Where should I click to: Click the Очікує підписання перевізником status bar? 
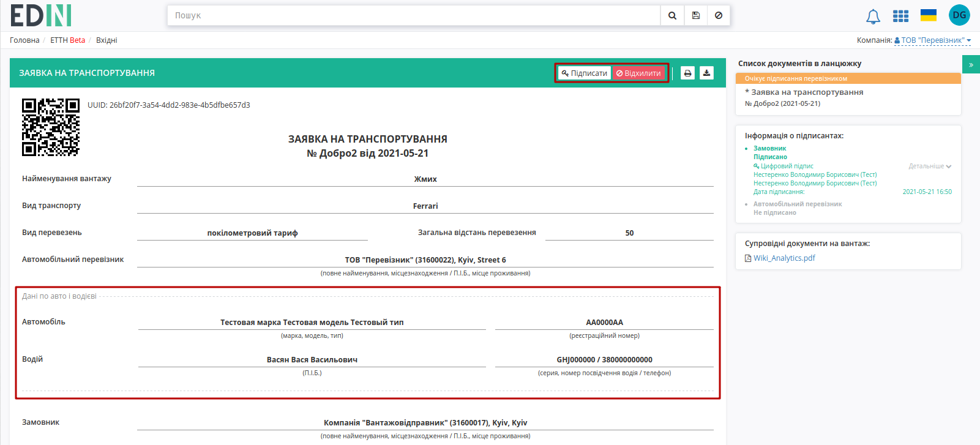[x=848, y=78]
